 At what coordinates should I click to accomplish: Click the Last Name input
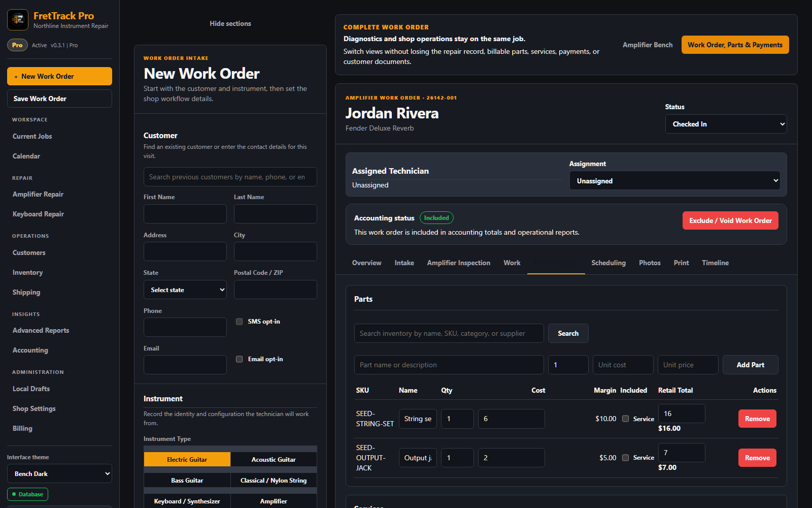coord(276,214)
